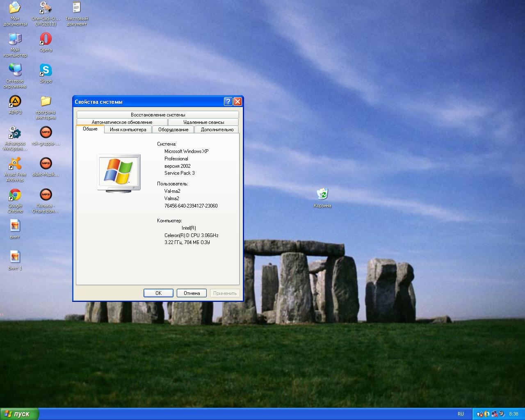Open the пуск Start menu
Image resolution: width=525 pixels, height=420 pixels.
click(19, 414)
